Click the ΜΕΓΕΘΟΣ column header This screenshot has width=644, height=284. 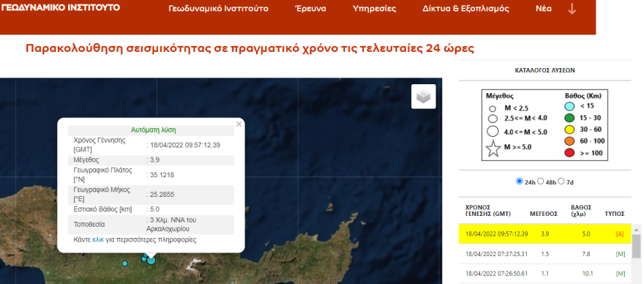point(543,214)
